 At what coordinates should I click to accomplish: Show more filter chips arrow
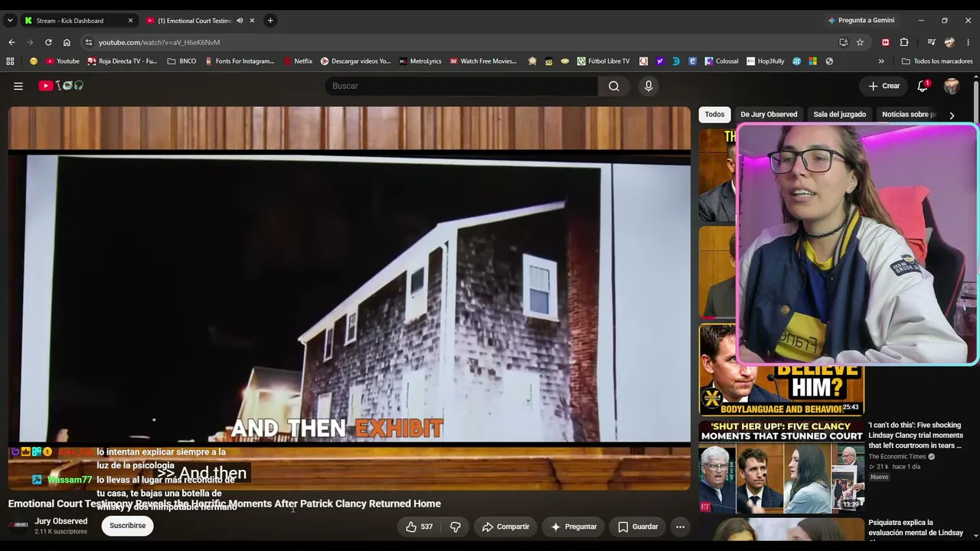pos(952,115)
